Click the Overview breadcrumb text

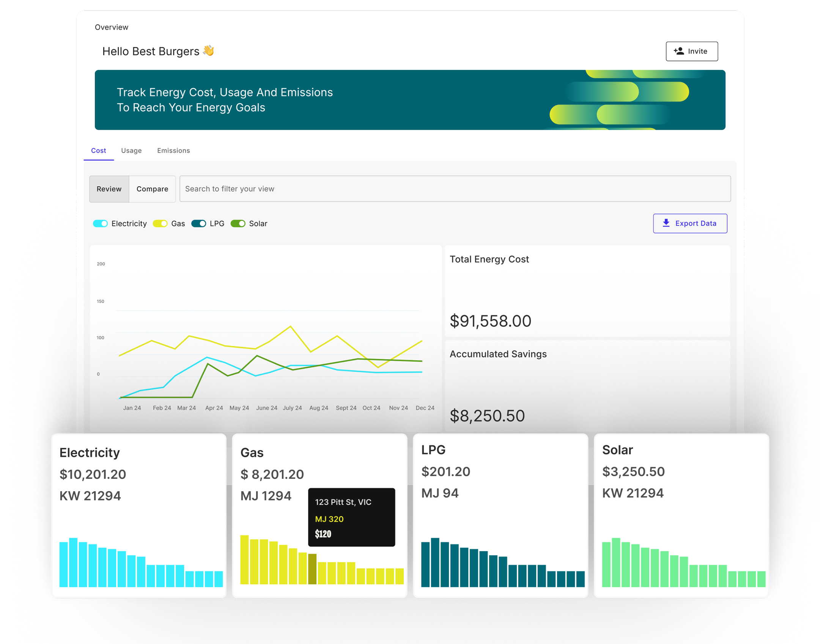pos(112,27)
